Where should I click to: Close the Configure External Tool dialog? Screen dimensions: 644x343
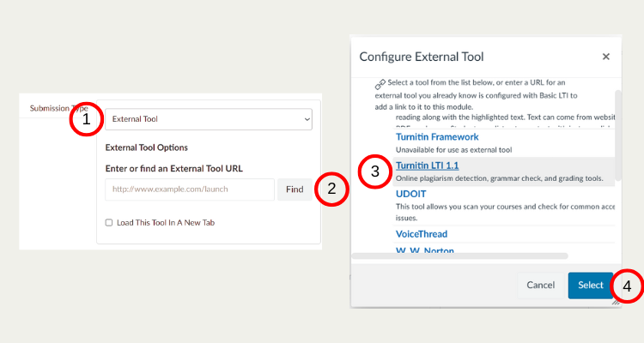pos(605,57)
